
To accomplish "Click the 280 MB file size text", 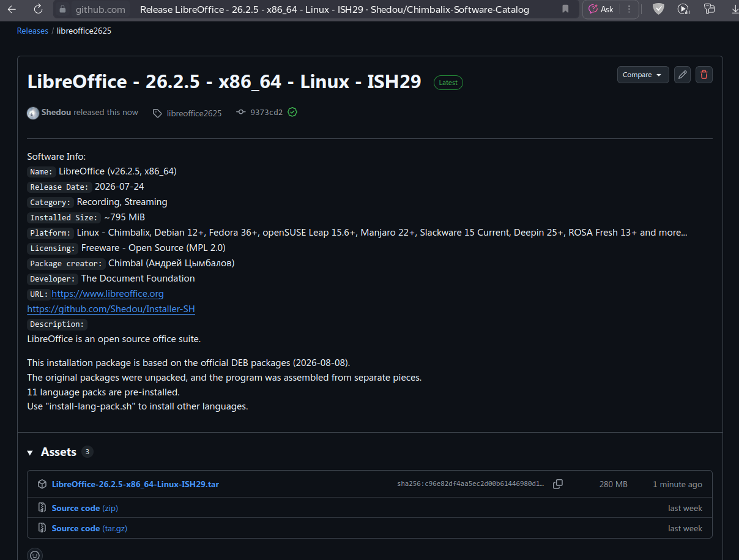I will (614, 484).
